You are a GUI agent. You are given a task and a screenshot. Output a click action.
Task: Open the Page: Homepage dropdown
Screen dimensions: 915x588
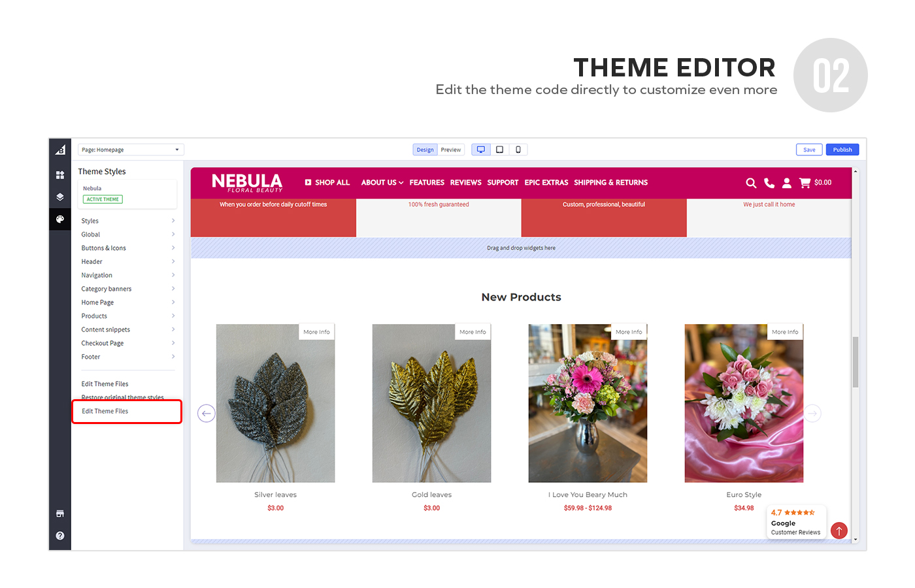pos(131,150)
